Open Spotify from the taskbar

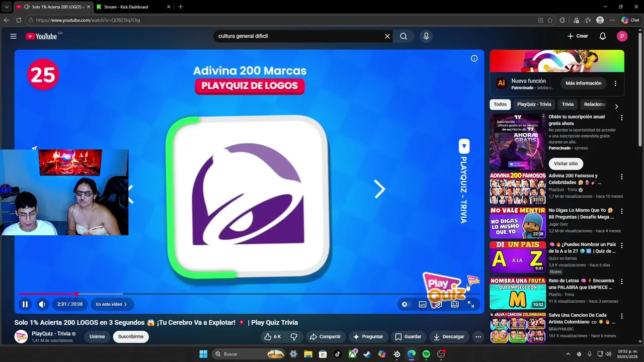(x=426, y=354)
